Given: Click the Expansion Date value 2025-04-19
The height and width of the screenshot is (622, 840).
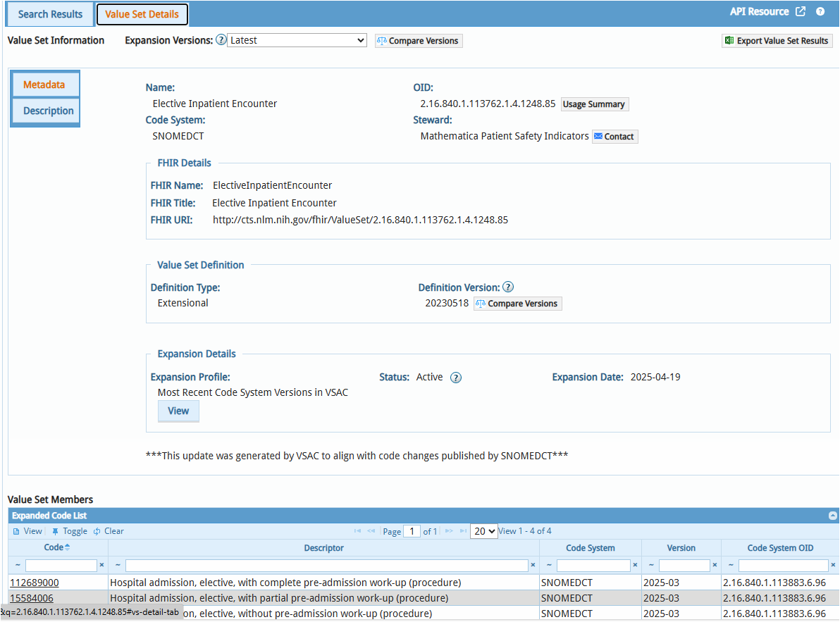Looking at the screenshot, I should [x=655, y=377].
